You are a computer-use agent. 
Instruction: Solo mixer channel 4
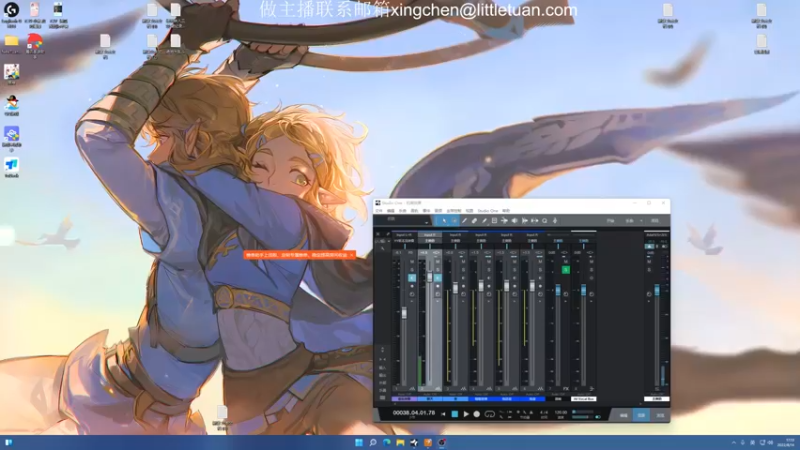(x=489, y=270)
